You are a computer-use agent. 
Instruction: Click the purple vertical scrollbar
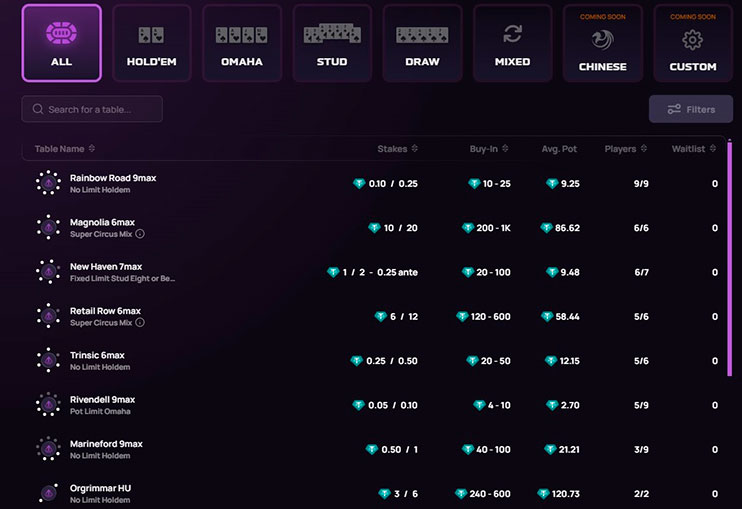[729, 260]
